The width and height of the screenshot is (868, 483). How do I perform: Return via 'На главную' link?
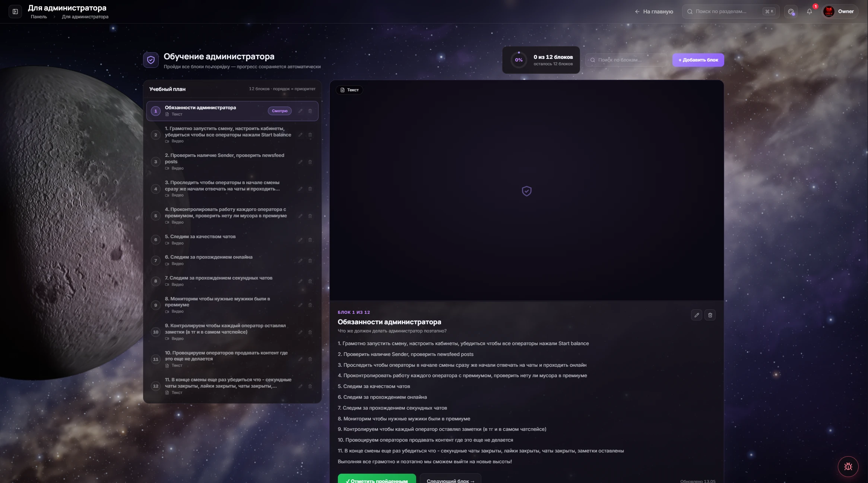(654, 12)
